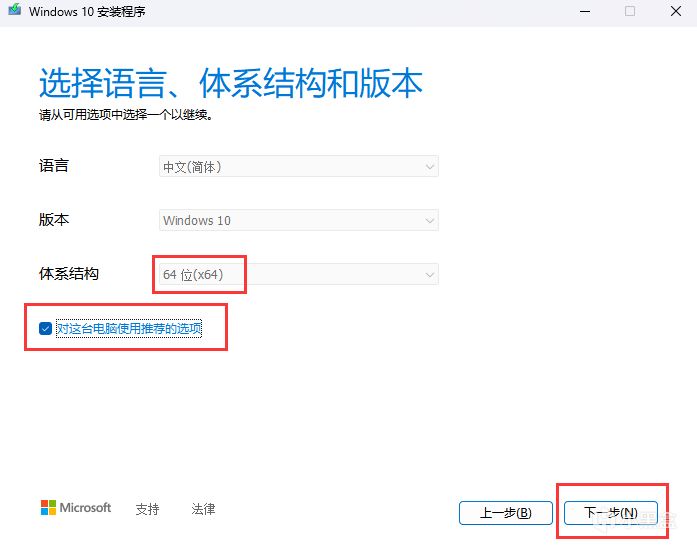
Task: Minimize the Windows 10 setup window
Action: pyautogui.click(x=585, y=11)
